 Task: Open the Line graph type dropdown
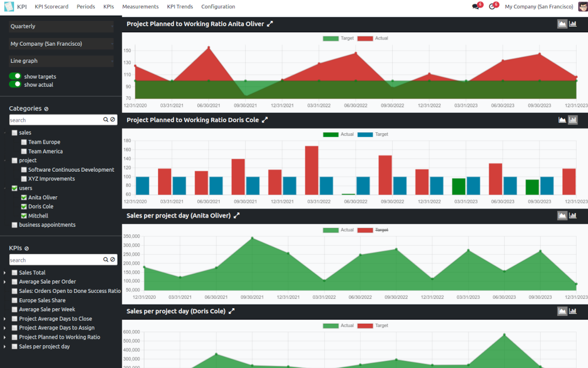coord(61,61)
